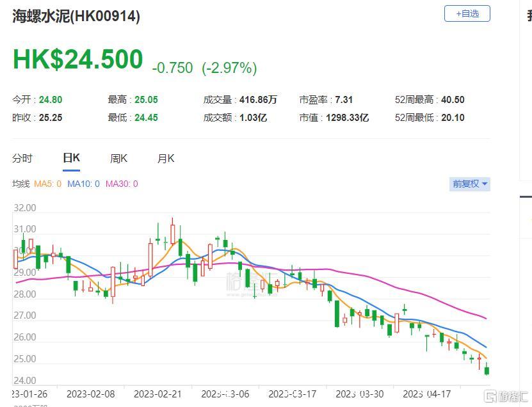The width and height of the screenshot is (532, 407).
Task: Open the 周K weekly chart tab
Action: click(x=118, y=158)
